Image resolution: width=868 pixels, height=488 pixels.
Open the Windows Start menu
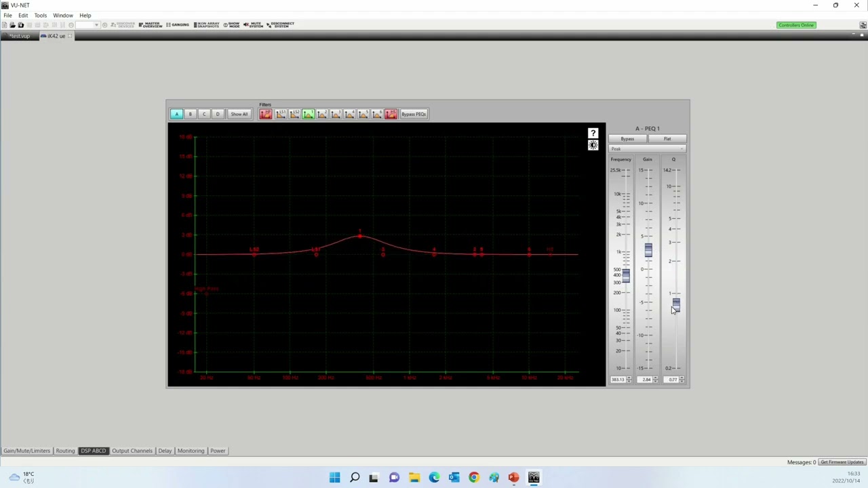pos(334,477)
